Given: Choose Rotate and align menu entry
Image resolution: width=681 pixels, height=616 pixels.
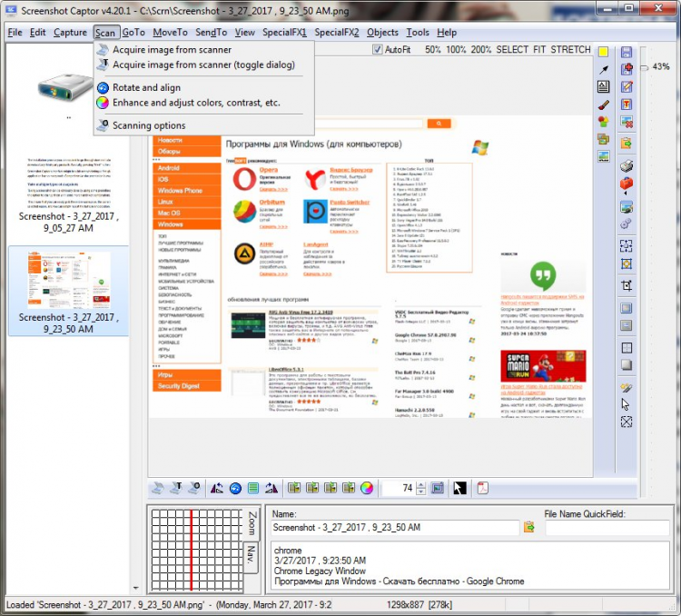Looking at the screenshot, I should (203, 88).
